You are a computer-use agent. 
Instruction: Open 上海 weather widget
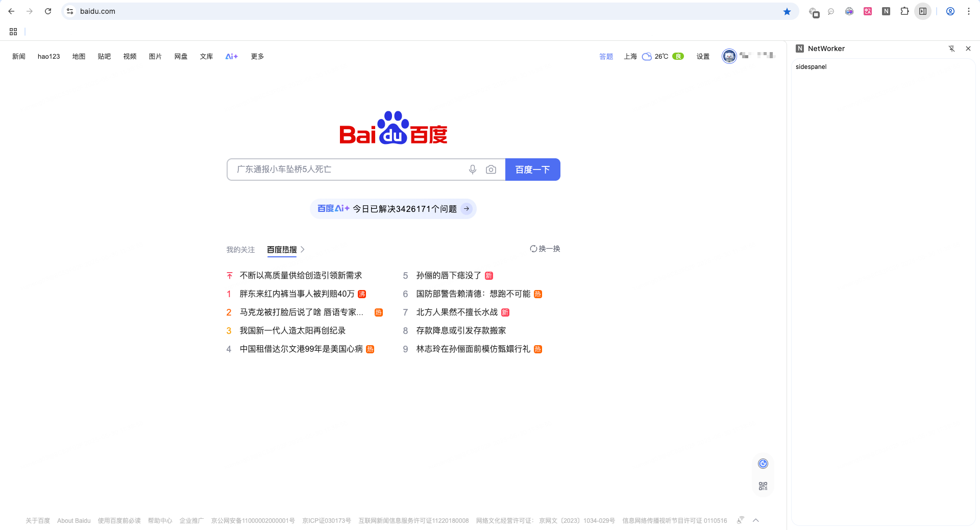click(654, 57)
